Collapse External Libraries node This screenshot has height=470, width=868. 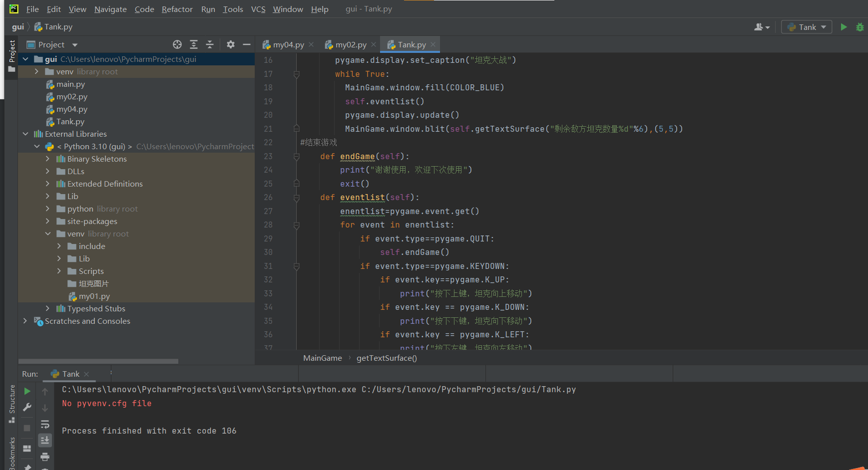[25, 134]
